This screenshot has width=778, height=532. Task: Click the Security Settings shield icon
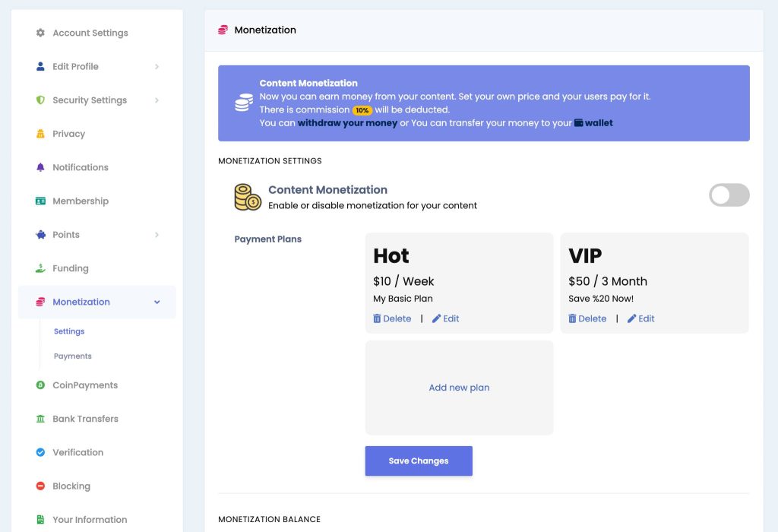coord(40,100)
